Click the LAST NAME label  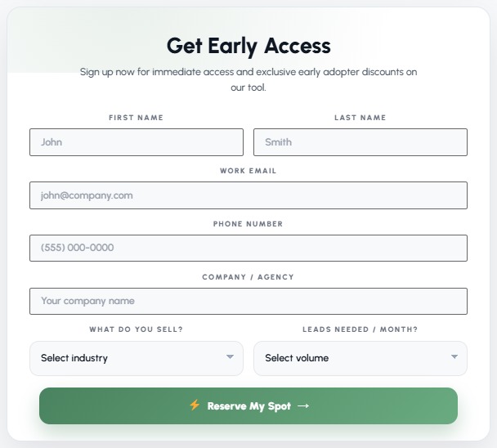(360, 118)
